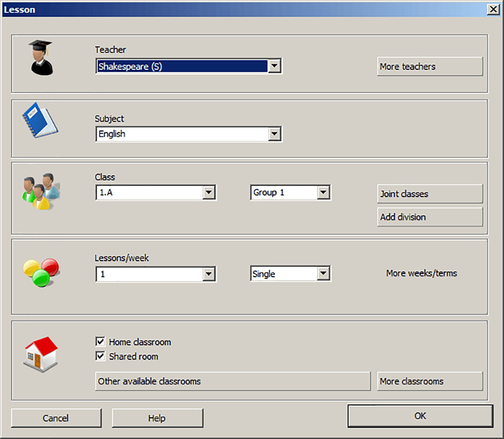The width and height of the screenshot is (504, 439).
Task: Click the colored balls lessons icon
Action: coord(41,273)
